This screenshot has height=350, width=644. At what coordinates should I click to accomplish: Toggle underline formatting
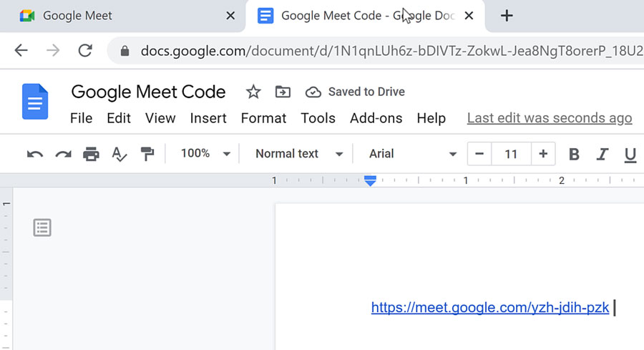click(x=630, y=154)
